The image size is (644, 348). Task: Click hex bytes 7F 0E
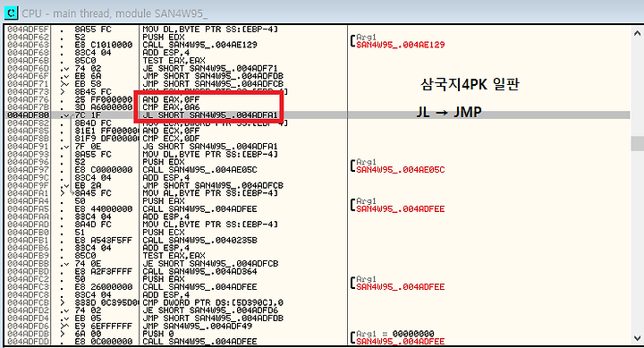pos(88,146)
